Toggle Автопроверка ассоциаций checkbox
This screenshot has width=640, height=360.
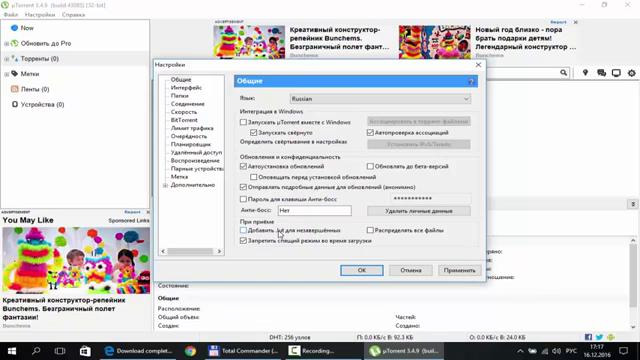tap(370, 133)
